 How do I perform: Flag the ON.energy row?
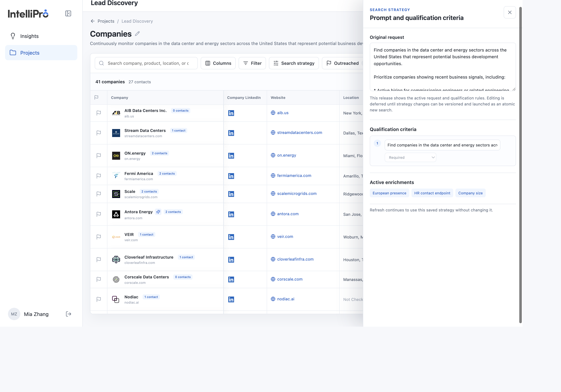tap(99, 156)
